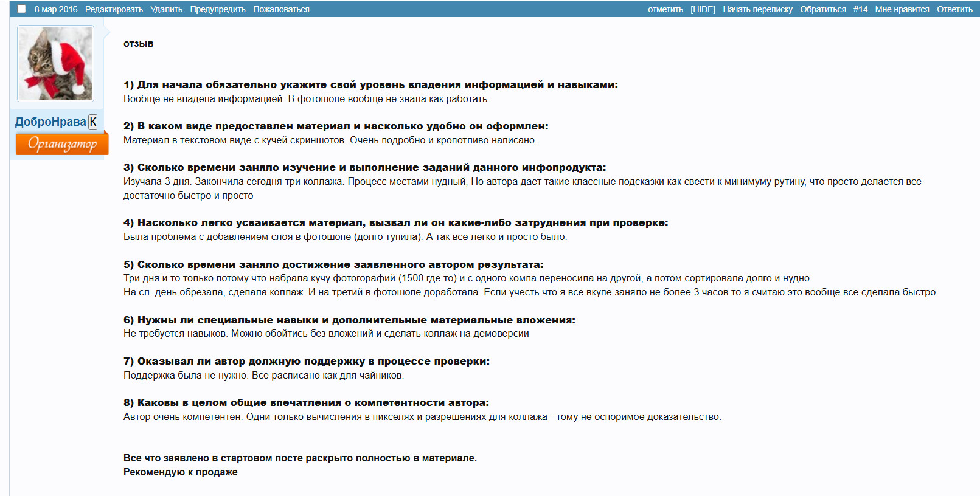Image resolution: width=980 pixels, height=496 pixels.
Task: Click Редактировать to edit the post
Action: point(114,9)
